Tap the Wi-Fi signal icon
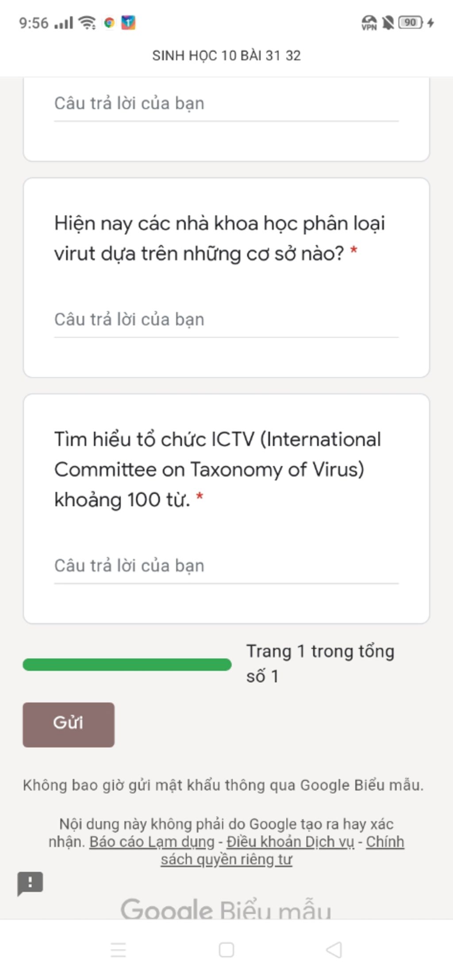Screen dimensions: 453x980 coord(87,23)
